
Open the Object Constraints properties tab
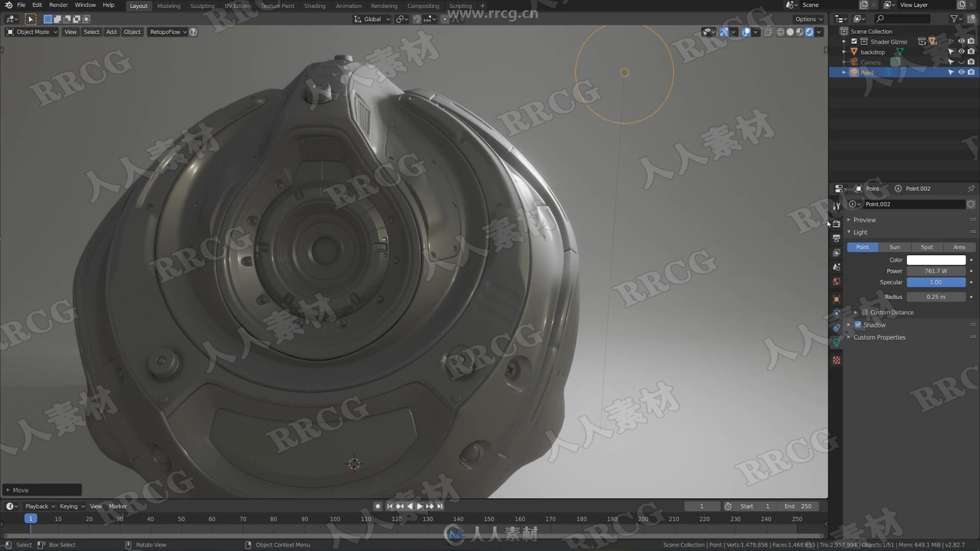836,328
